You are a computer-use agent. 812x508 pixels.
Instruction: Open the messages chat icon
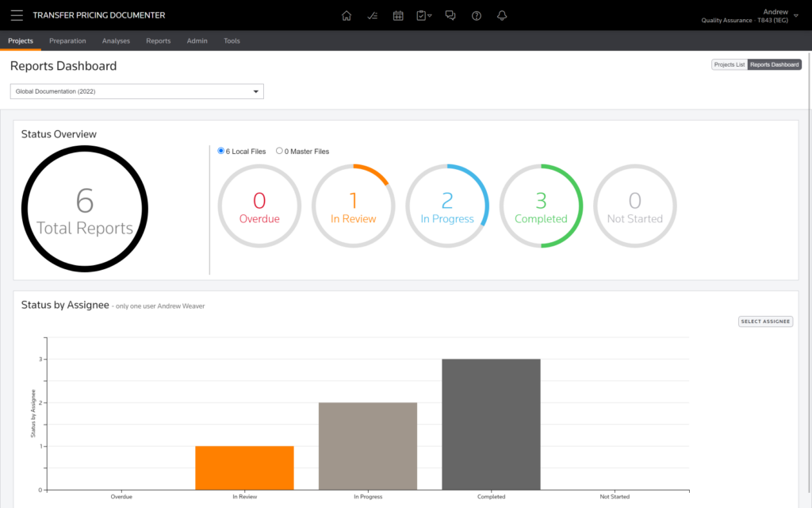tap(450, 15)
